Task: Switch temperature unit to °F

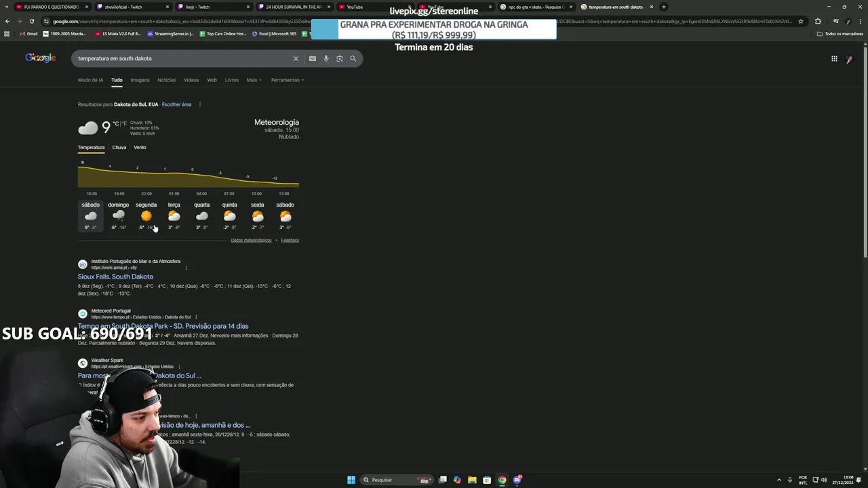Action: (124, 124)
